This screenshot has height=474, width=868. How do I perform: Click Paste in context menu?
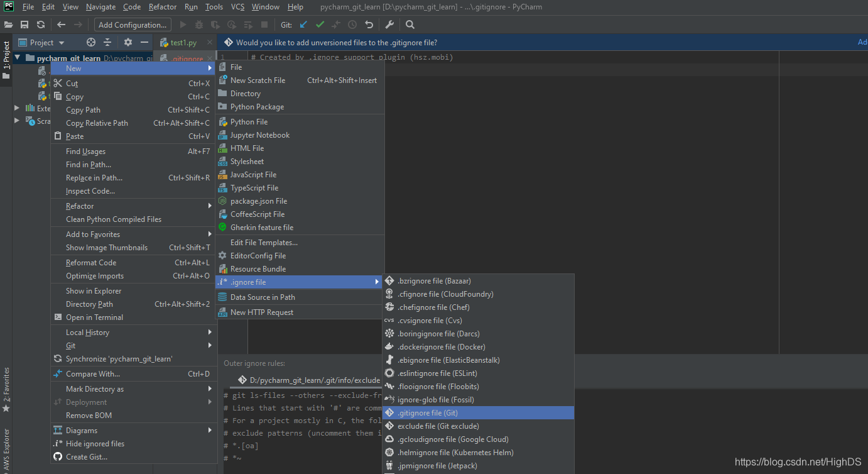tap(133, 136)
